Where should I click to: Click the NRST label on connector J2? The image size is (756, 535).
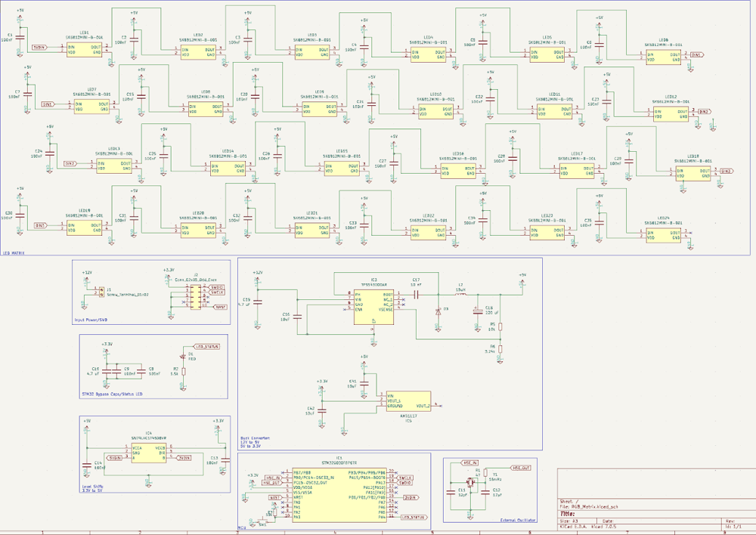pyautogui.click(x=221, y=307)
